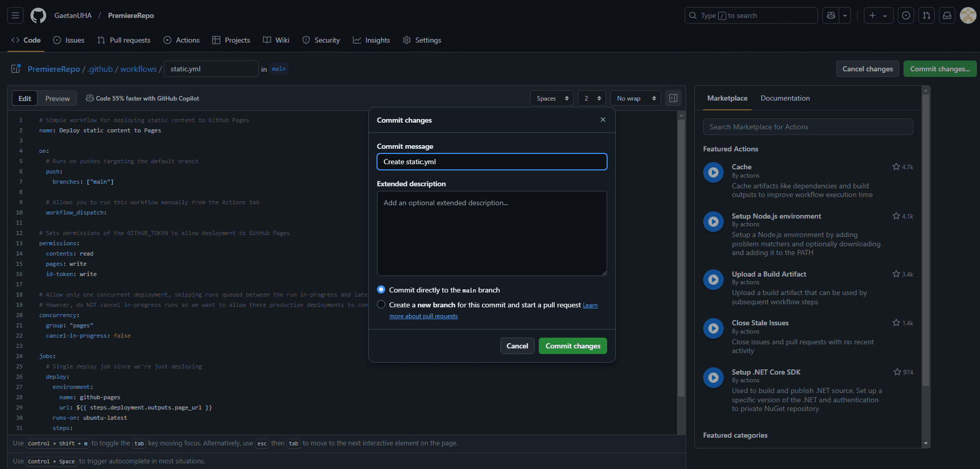
Task: Open the indent size dropdown
Action: (x=592, y=99)
